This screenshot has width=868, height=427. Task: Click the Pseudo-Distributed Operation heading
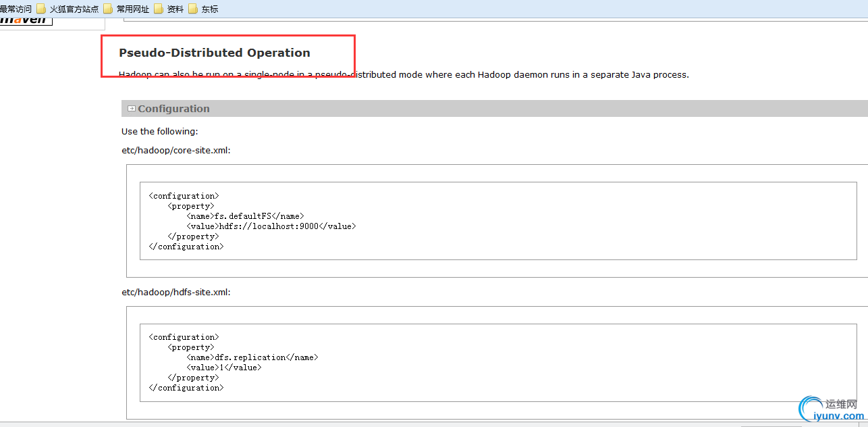pyautogui.click(x=215, y=53)
